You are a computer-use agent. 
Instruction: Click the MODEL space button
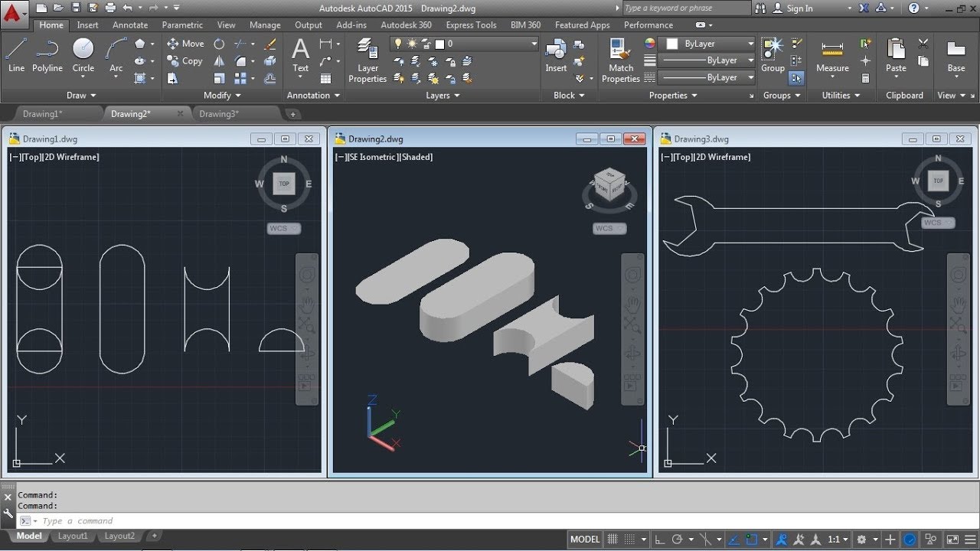coord(585,540)
